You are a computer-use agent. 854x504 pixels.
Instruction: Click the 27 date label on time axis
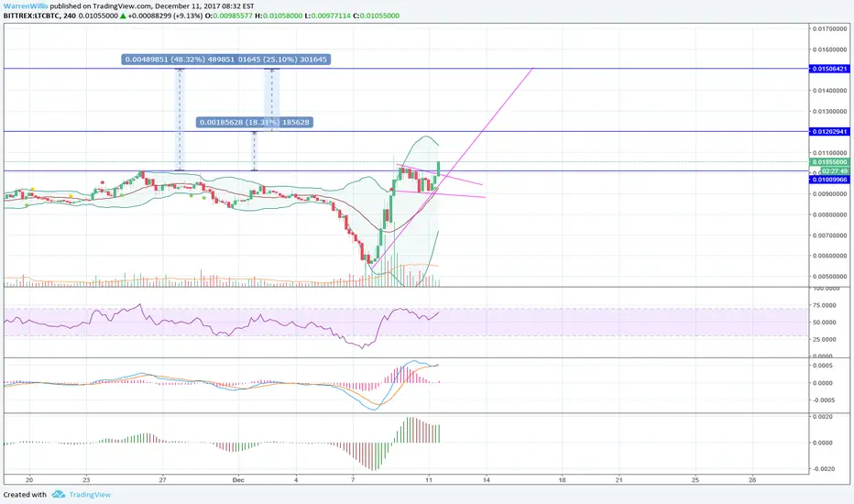[x=162, y=480]
